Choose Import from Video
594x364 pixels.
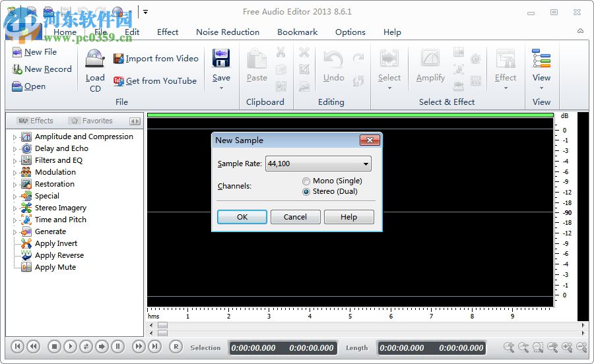(156, 59)
